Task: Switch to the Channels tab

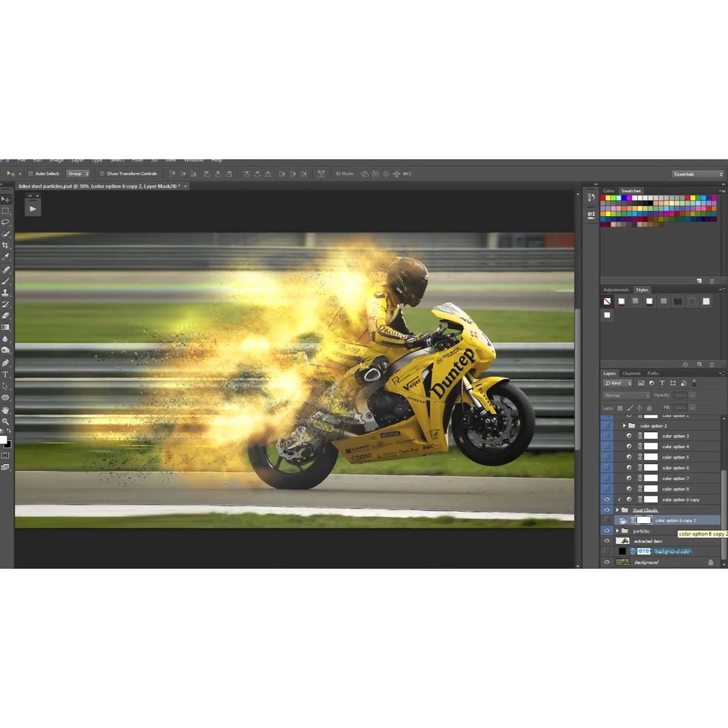Action: pos(631,373)
